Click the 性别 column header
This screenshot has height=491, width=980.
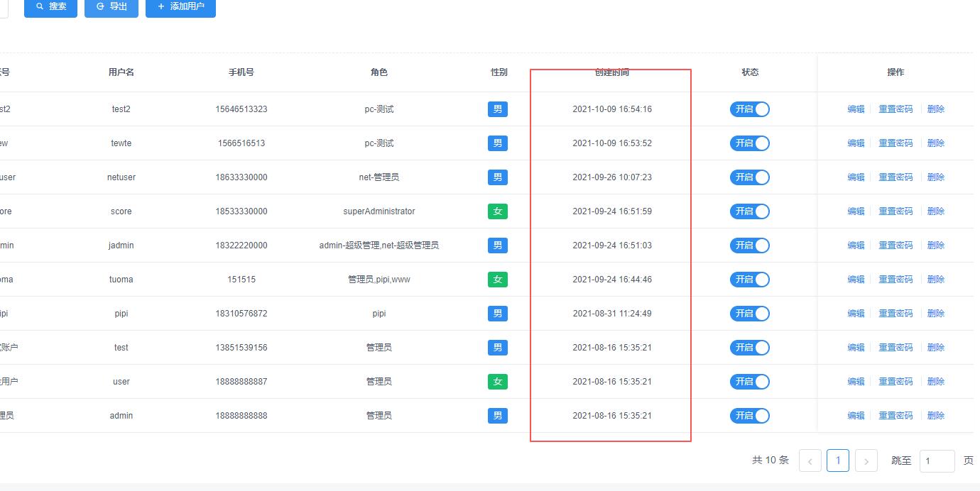(x=499, y=72)
